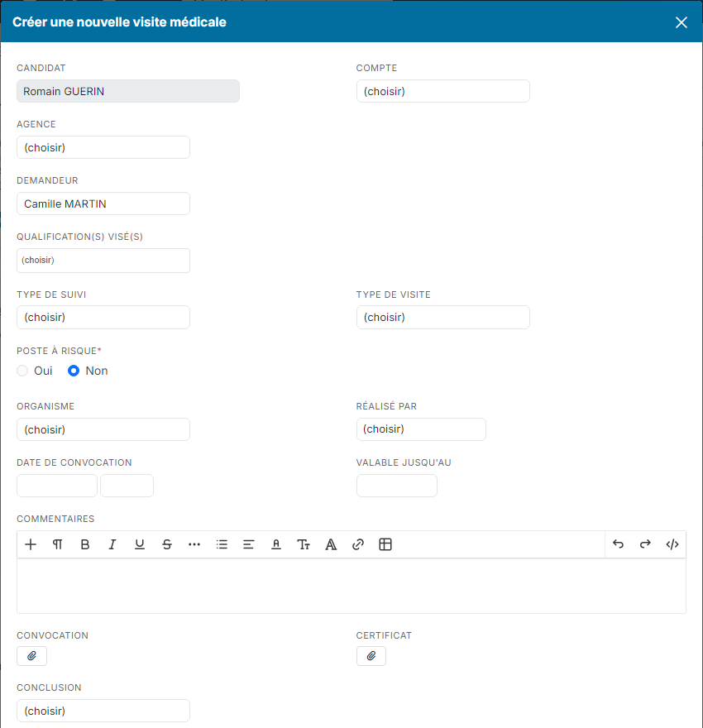Image resolution: width=703 pixels, height=728 pixels.
Task: Switch to HTML source code view
Action: pyautogui.click(x=672, y=544)
